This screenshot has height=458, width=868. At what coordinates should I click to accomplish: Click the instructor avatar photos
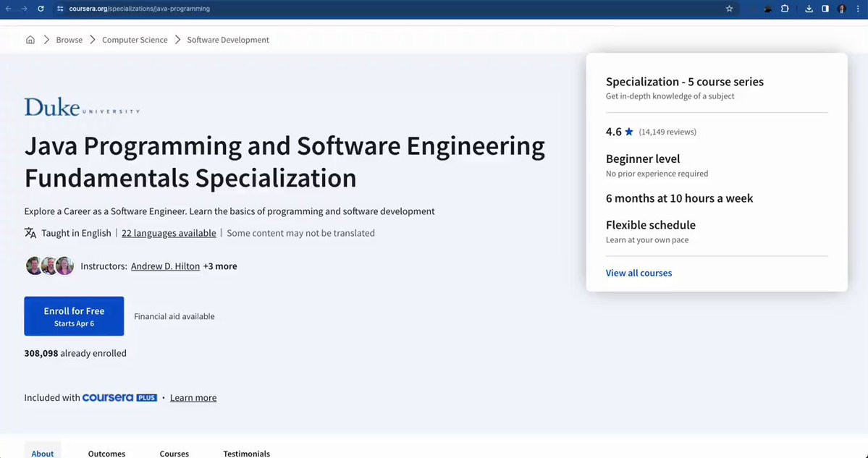(50, 266)
